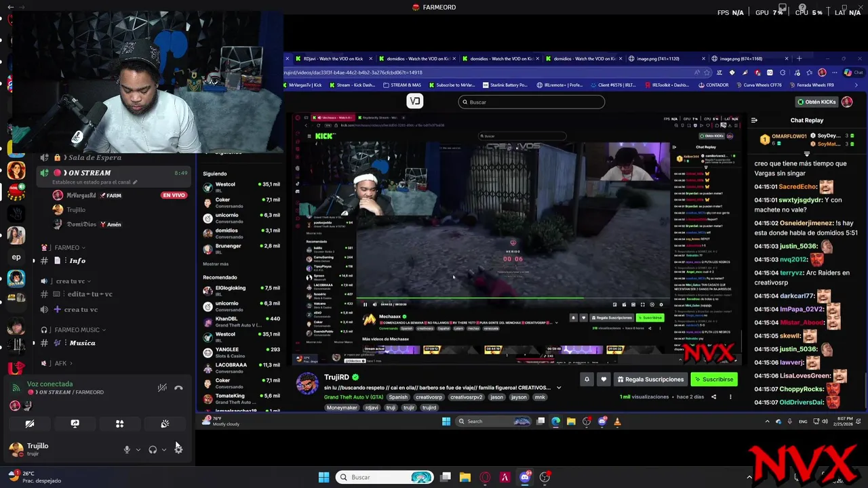Expand Mostrar más in Kick sidebar
868x488 pixels.
pos(216,264)
